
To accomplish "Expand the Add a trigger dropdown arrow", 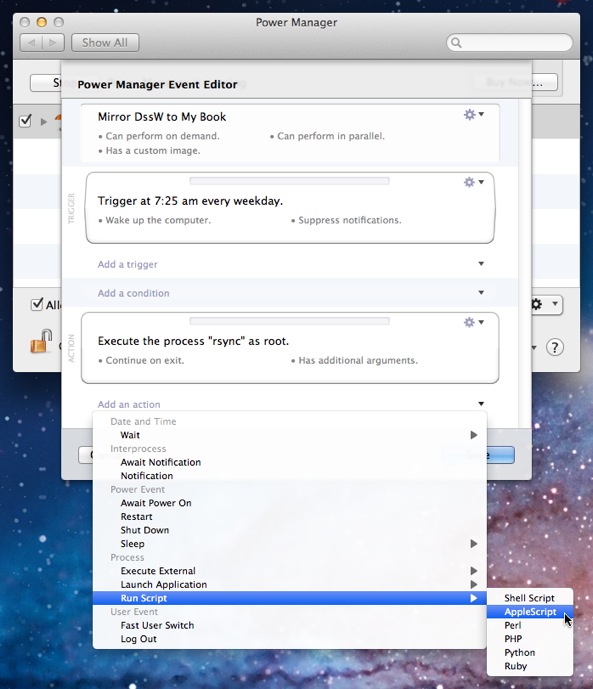I will pos(481,264).
